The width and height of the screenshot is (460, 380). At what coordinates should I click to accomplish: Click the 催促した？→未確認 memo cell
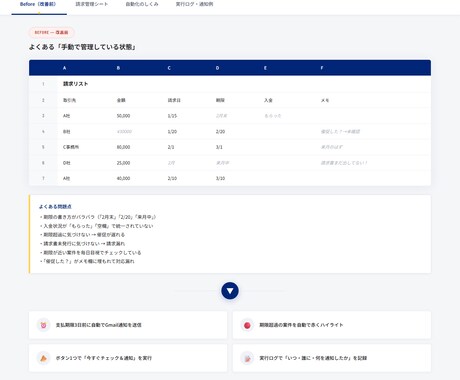click(340, 132)
